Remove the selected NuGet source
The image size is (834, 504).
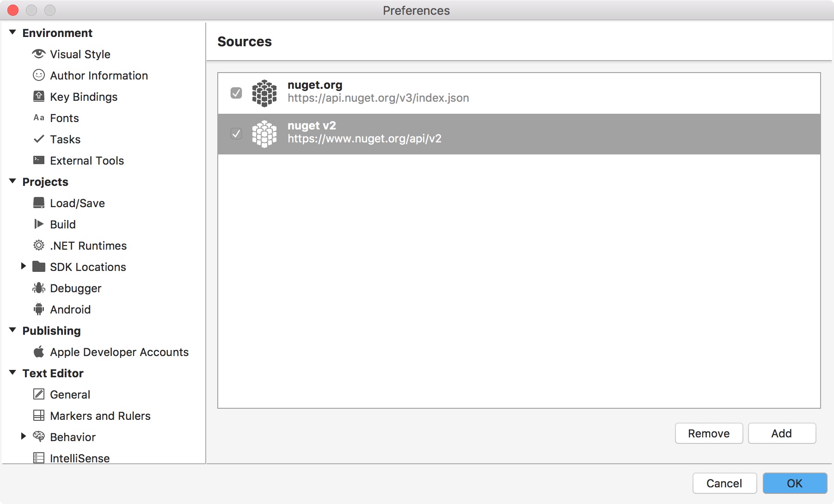pos(709,433)
